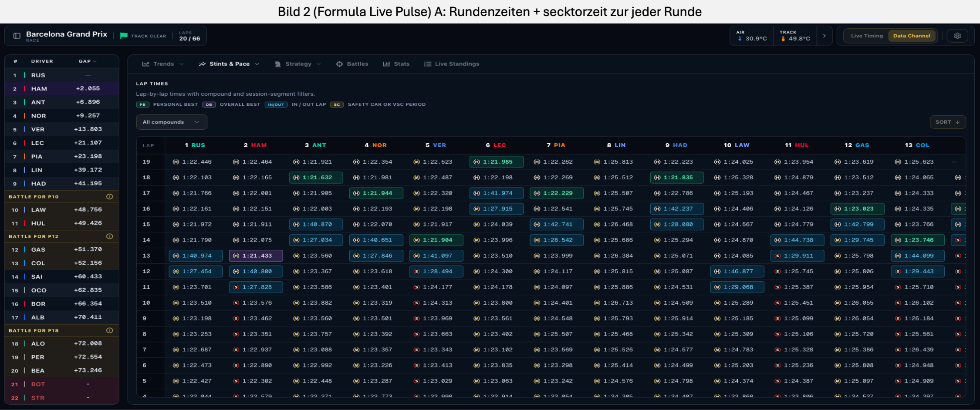The width and height of the screenshot is (980, 410).
Task: Open the Stints & Pace tab
Action: pos(229,64)
